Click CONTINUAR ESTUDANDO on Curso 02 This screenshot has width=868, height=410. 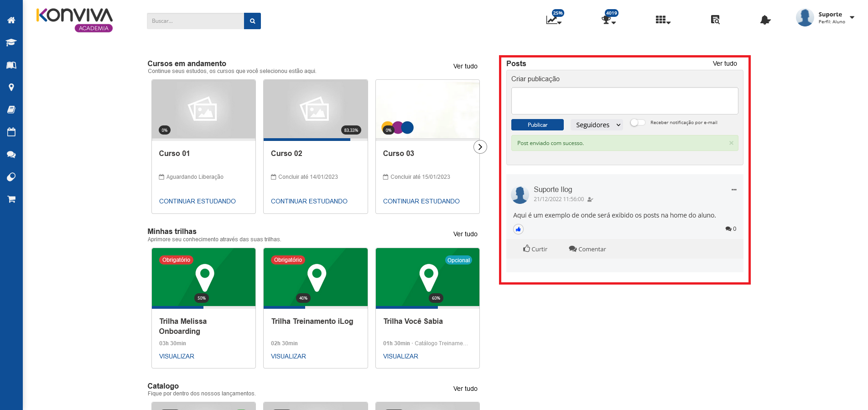pos(309,201)
